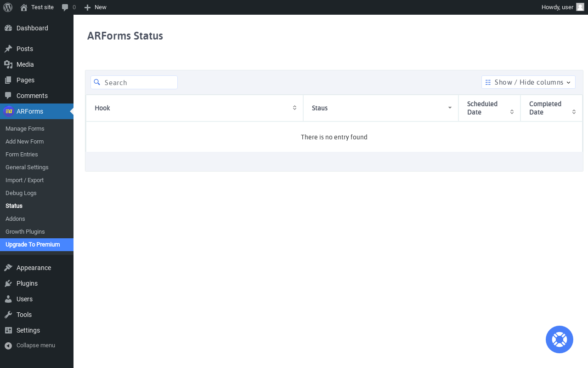Screen dimensions: 588x368
Task: Sort by the Hook column arrows
Action: point(294,108)
